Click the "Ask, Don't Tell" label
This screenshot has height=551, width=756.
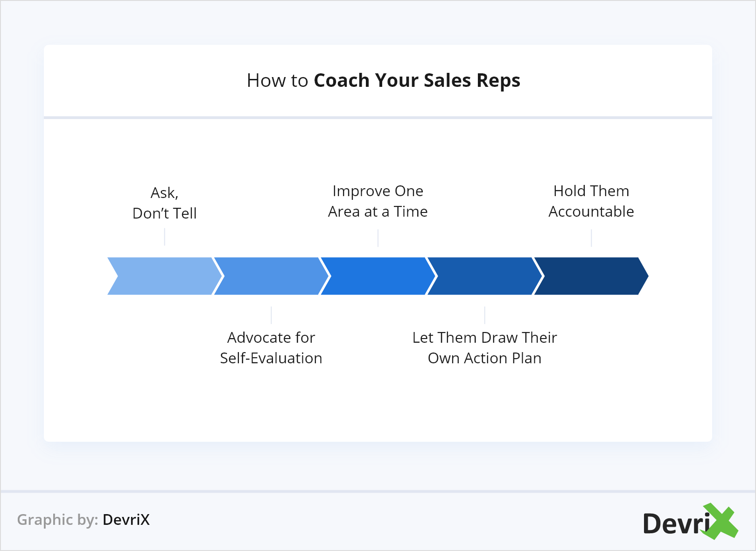pos(165,203)
